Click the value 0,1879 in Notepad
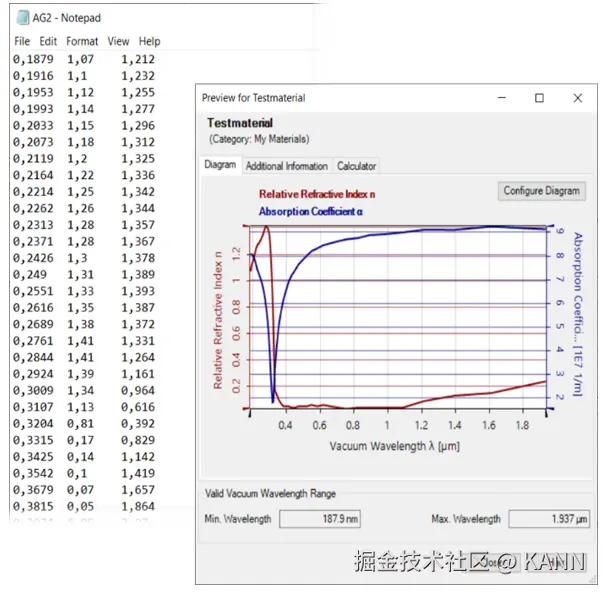 point(33,59)
